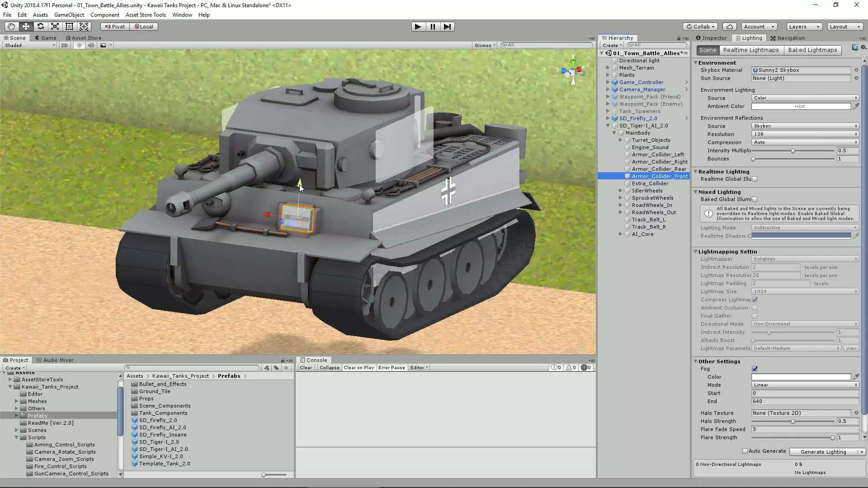Open the Layers dropdown
Screen dimensions: 868x488
tap(804, 27)
